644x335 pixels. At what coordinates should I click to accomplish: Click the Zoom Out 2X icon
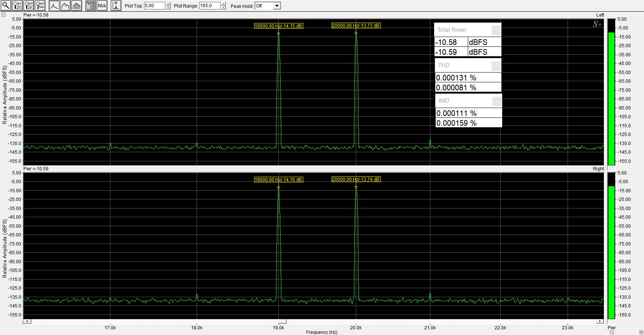tap(29, 6)
